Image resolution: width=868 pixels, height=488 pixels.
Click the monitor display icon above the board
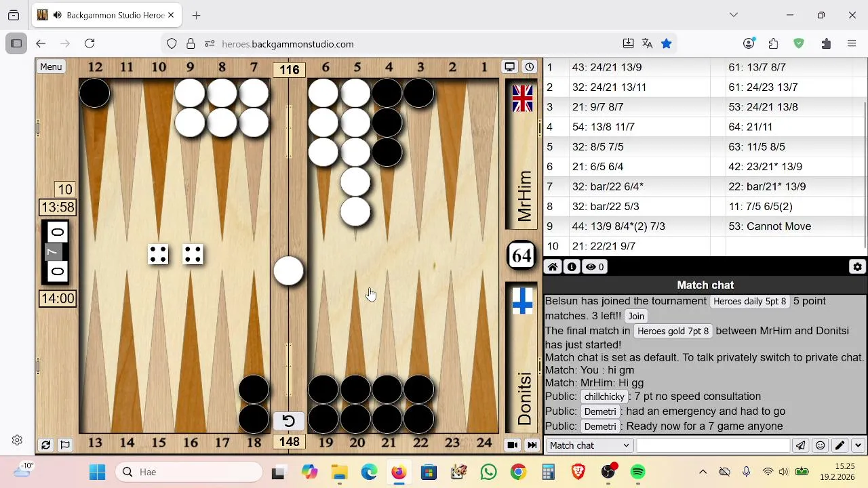click(509, 66)
